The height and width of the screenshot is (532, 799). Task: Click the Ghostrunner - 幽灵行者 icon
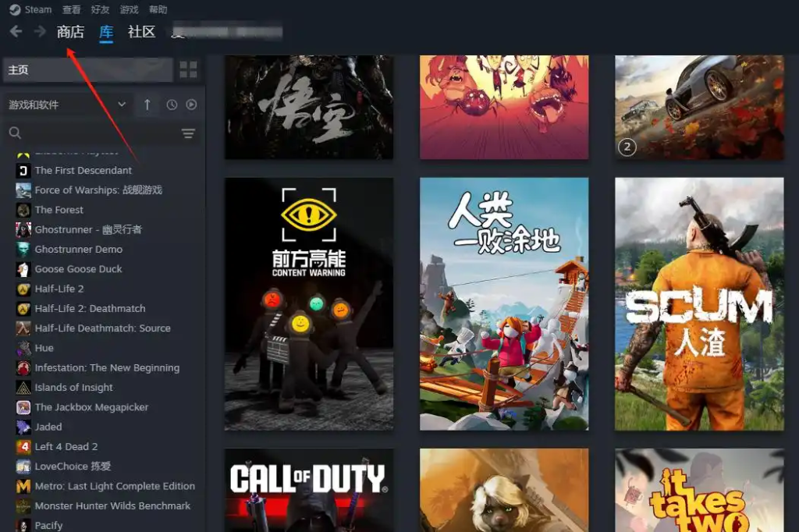point(23,230)
